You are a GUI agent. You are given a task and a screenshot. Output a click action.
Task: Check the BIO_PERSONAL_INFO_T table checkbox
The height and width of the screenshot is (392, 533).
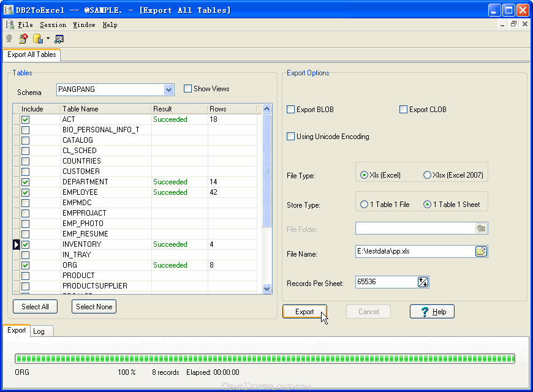click(26, 130)
